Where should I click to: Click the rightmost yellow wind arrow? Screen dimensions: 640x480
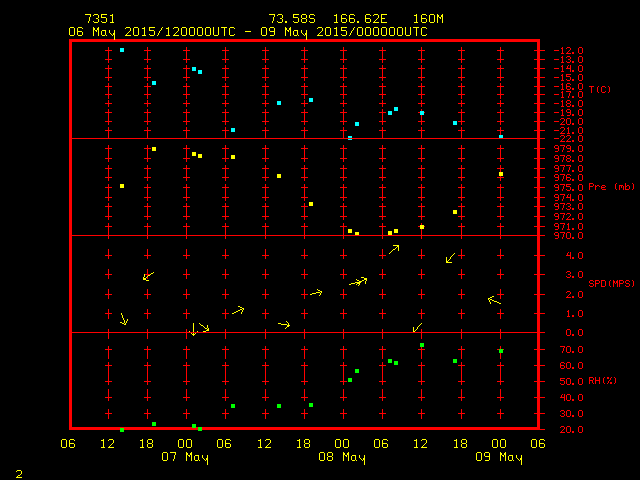coord(493,299)
